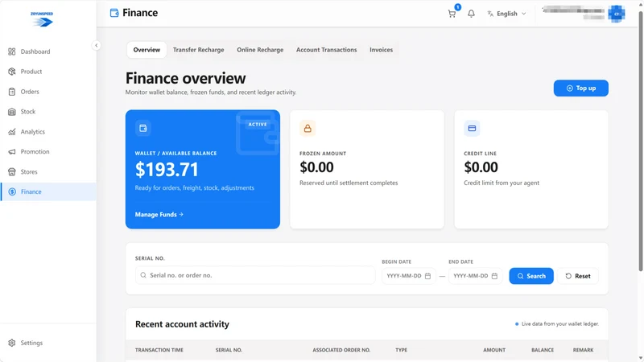Click the lock icon in Frozen Amount card

point(308,129)
